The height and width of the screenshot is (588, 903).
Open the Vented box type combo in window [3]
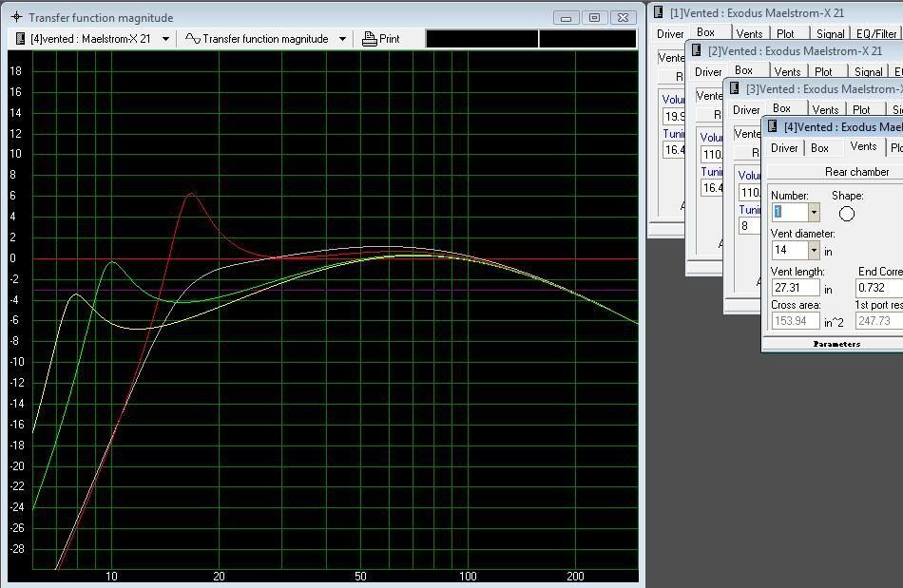[747, 134]
